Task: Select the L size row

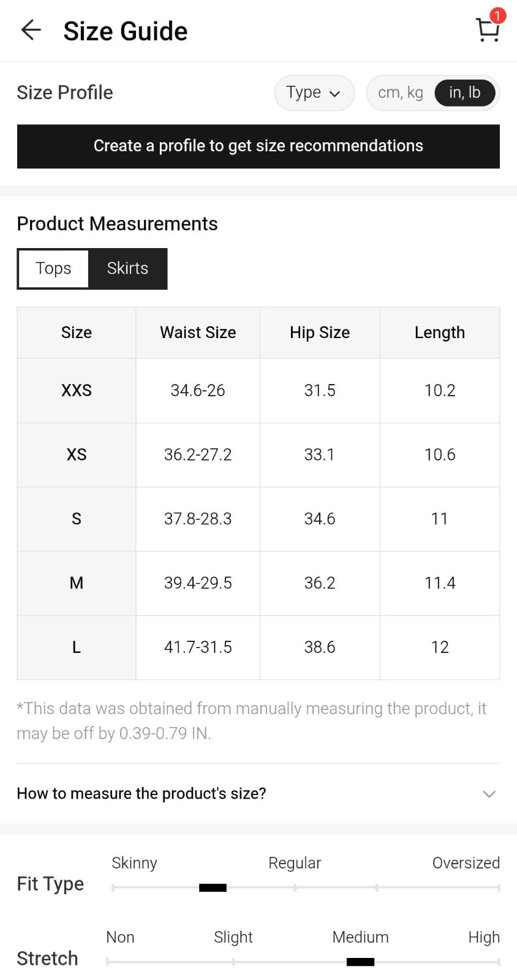Action: (x=77, y=647)
